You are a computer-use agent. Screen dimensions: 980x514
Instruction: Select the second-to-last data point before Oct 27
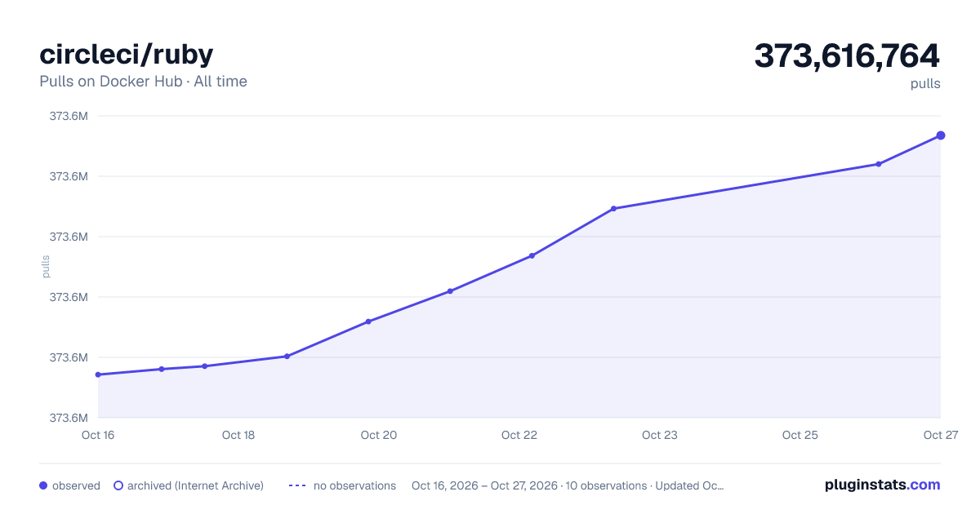pyautogui.click(x=879, y=164)
